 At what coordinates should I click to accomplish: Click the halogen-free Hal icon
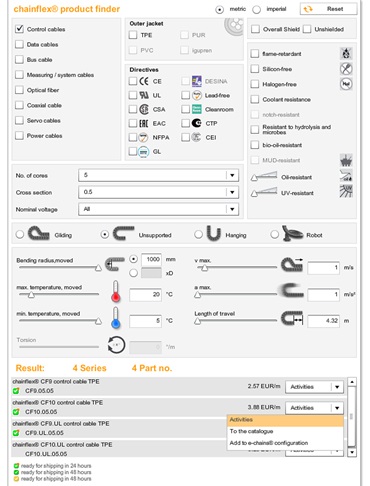pyautogui.click(x=346, y=84)
